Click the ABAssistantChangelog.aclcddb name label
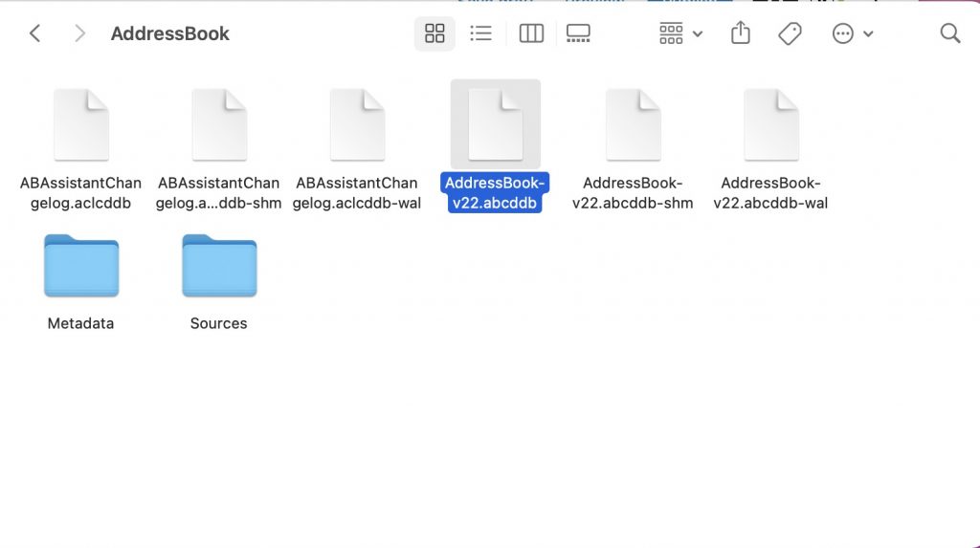This screenshot has width=980, height=548. 80,192
